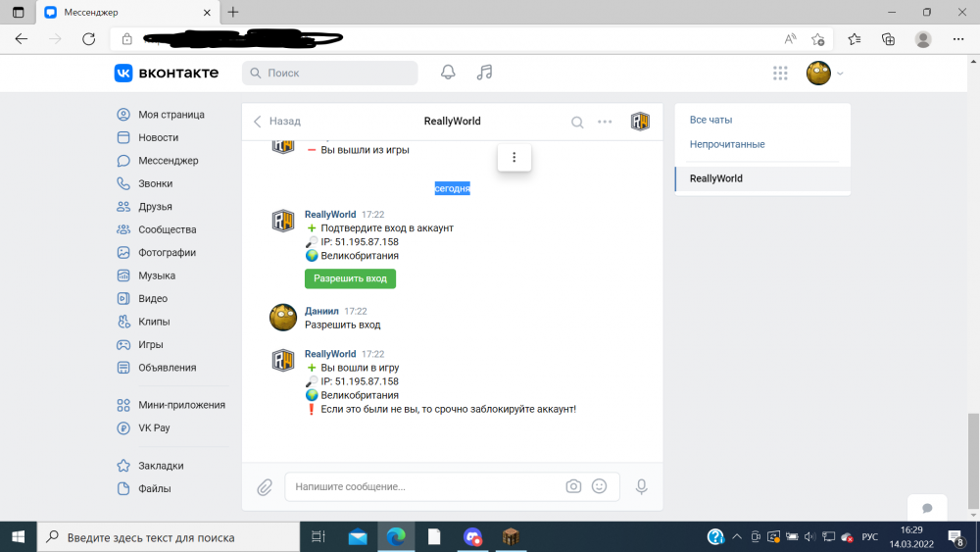Open My page in sidebar
This screenshot has width=980, height=552.
(171, 115)
